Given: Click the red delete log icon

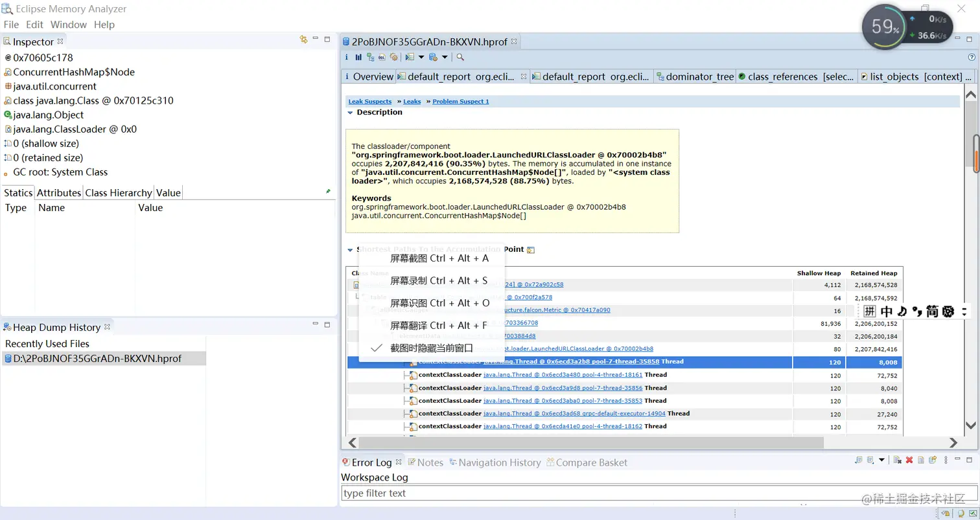Looking at the screenshot, I should point(909,460).
